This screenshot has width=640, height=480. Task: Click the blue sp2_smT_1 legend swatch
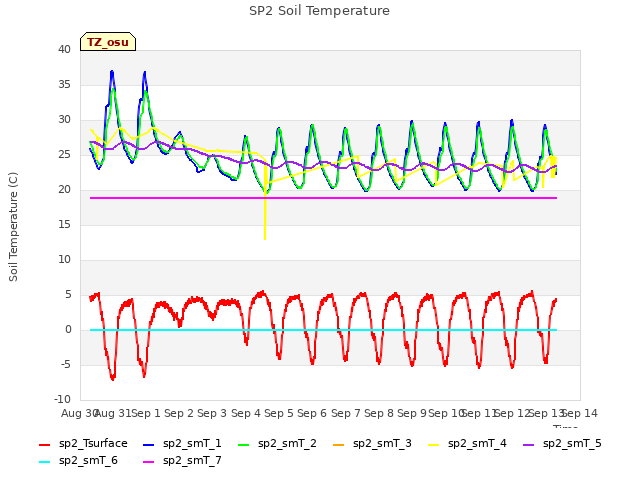click(149, 444)
